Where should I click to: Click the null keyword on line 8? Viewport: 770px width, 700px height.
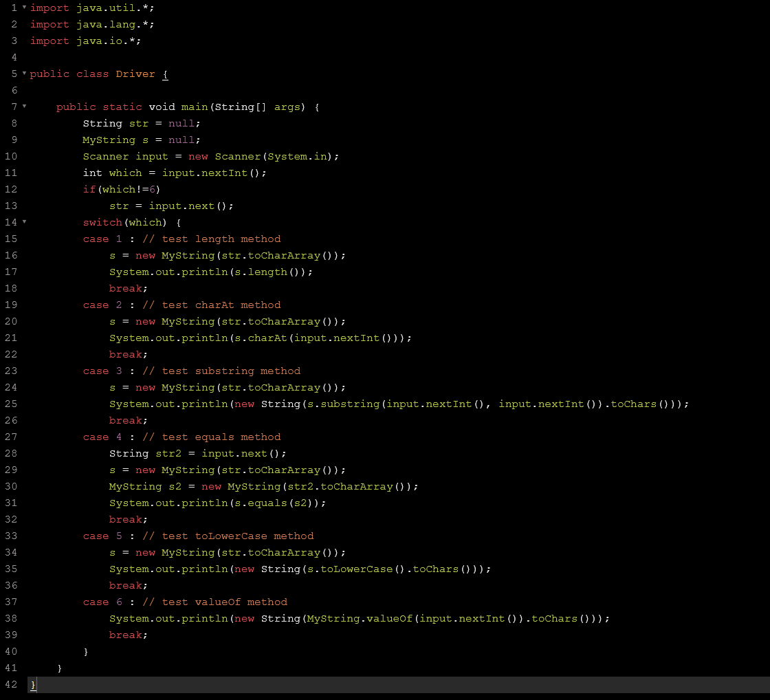point(180,123)
